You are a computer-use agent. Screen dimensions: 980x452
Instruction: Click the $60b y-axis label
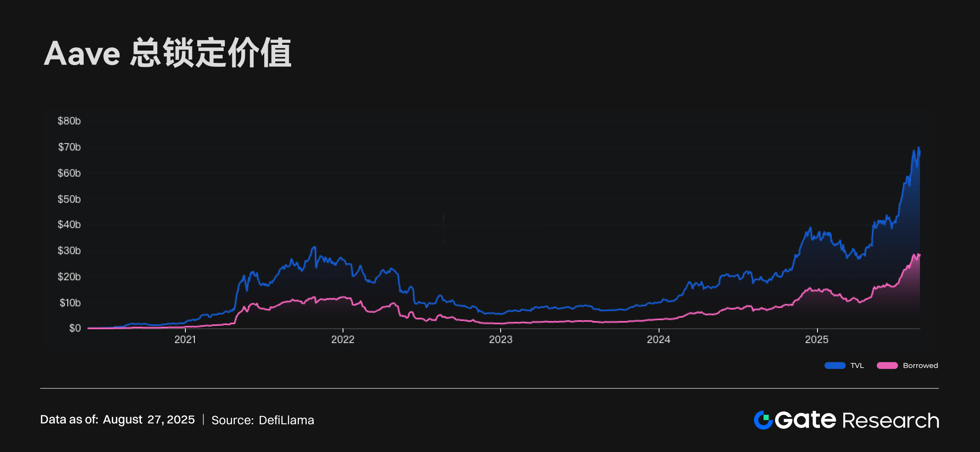(x=69, y=173)
